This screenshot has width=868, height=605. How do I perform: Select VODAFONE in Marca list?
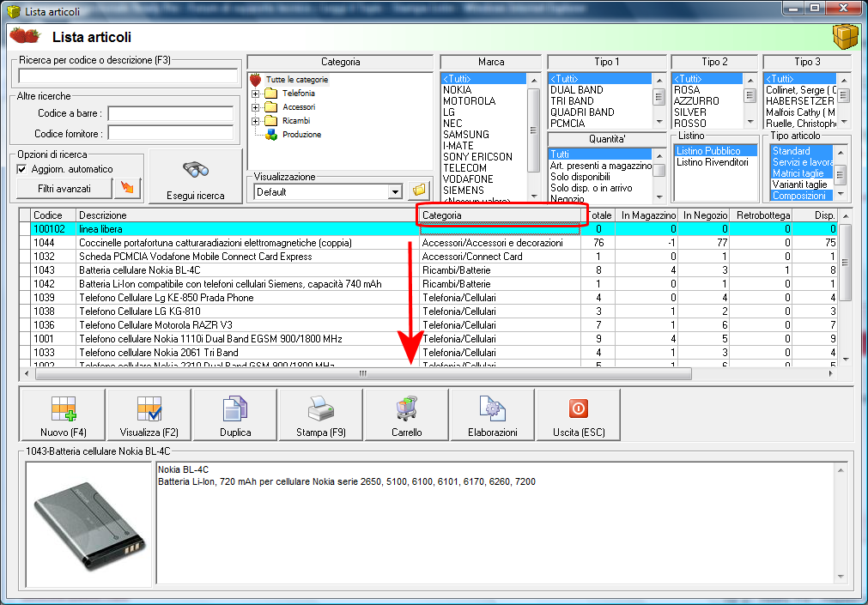pyautogui.click(x=484, y=178)
